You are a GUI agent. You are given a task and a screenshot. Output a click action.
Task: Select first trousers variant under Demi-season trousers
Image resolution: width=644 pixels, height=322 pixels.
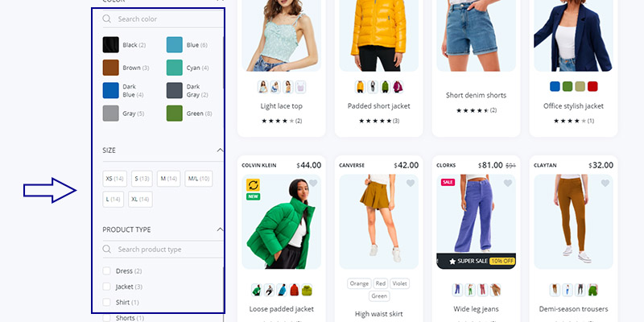point(555,290)
